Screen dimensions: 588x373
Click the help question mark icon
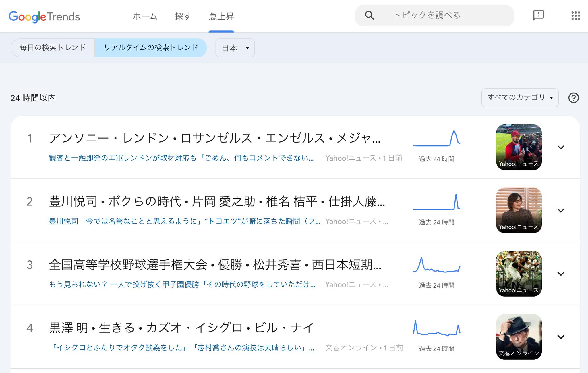(x=573, y=98)
